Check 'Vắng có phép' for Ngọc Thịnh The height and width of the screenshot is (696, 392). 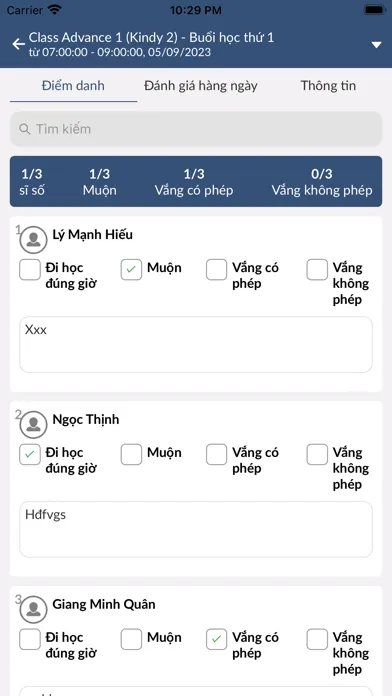pos(217,455)
